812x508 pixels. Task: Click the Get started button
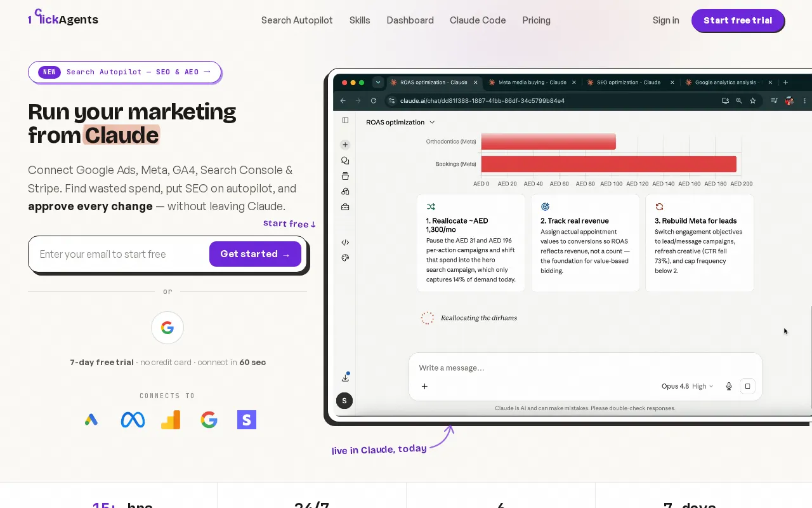coord(255,254)
